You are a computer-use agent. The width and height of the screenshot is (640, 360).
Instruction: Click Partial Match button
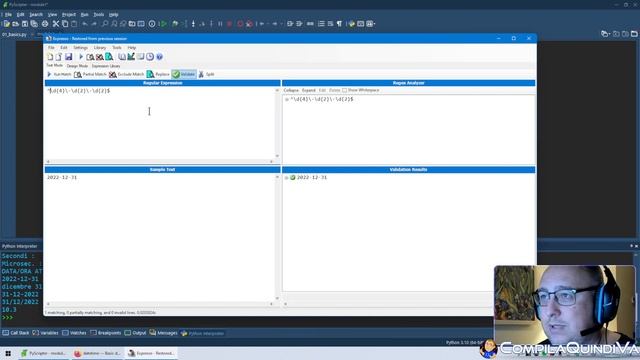tap(90, 74)
